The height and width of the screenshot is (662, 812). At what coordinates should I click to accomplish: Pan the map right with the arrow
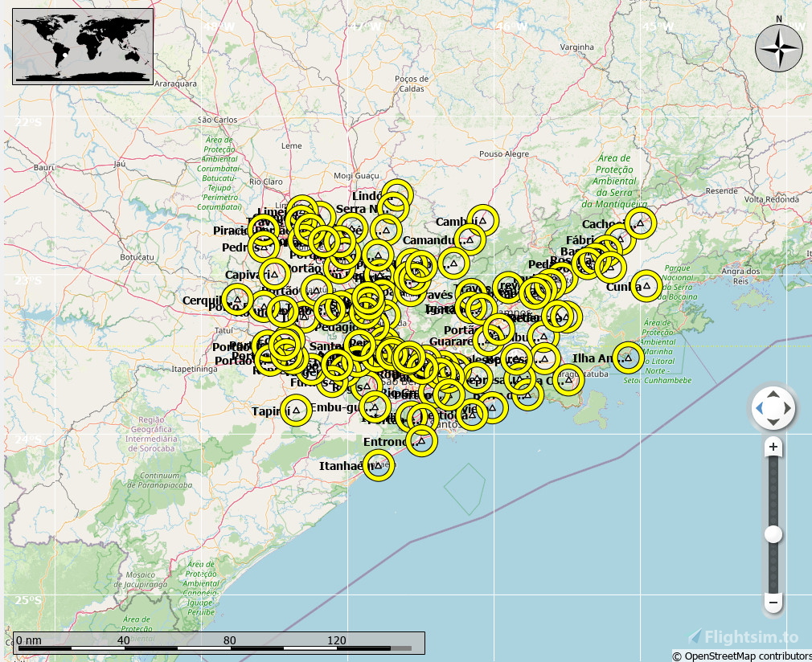coord(787,410)
